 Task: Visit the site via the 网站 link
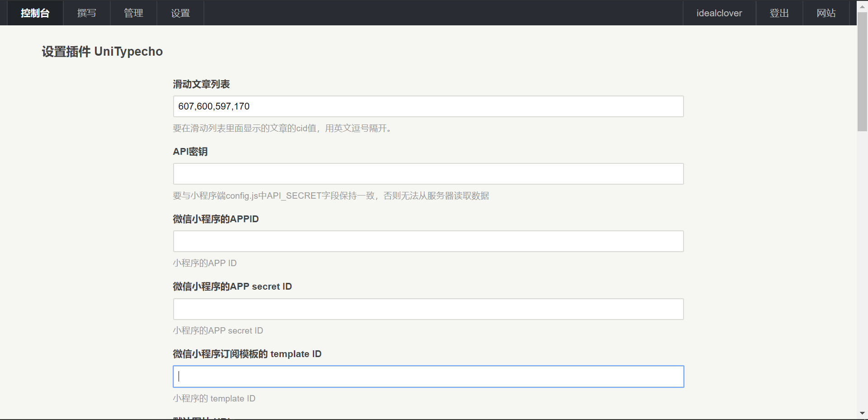click(826, 13)
